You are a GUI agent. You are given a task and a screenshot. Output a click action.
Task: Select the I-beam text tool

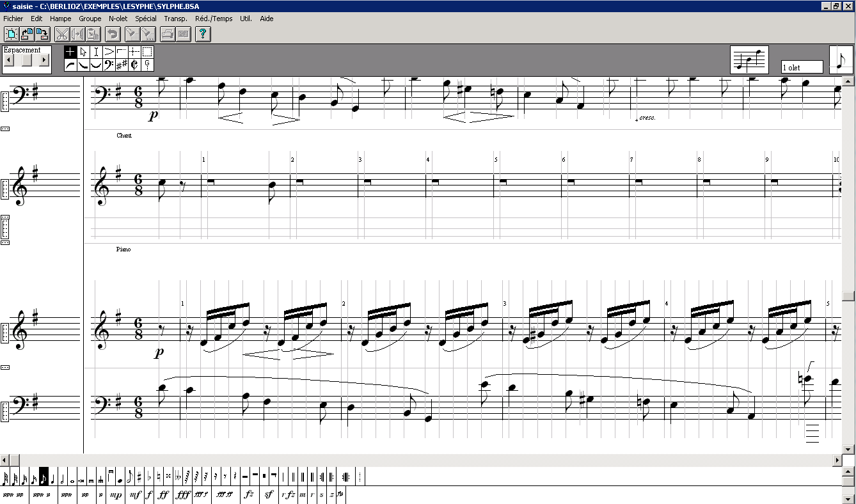(96, 52)
